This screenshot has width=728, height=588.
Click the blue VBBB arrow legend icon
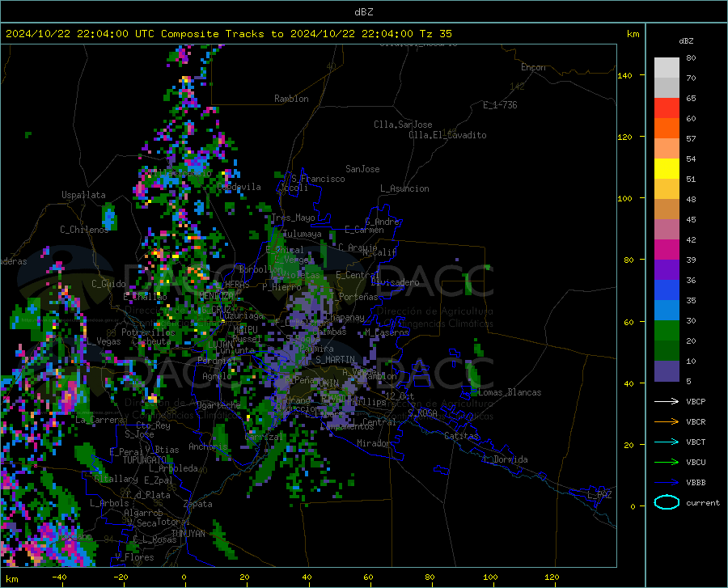pos(667,482)
